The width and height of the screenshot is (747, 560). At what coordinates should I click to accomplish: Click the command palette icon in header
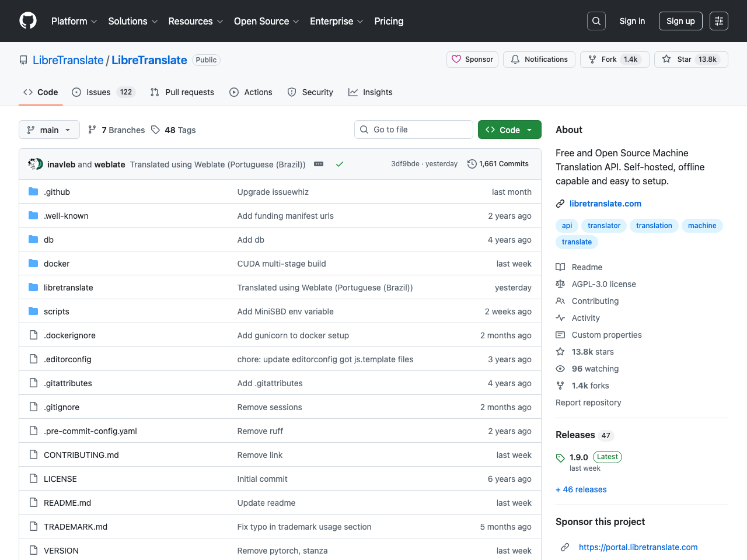pos(718,21)
